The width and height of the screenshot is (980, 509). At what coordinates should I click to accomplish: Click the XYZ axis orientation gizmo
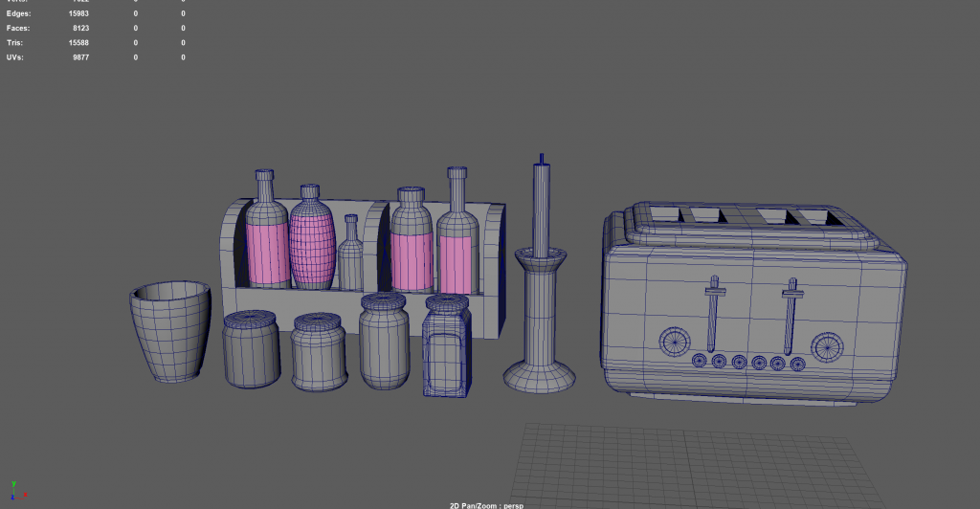point(17,490)
